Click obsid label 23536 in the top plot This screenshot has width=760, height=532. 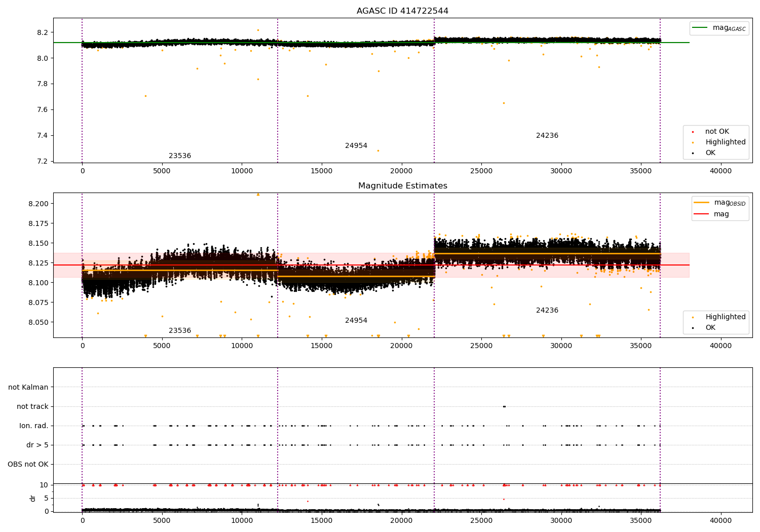click(180, 156)
